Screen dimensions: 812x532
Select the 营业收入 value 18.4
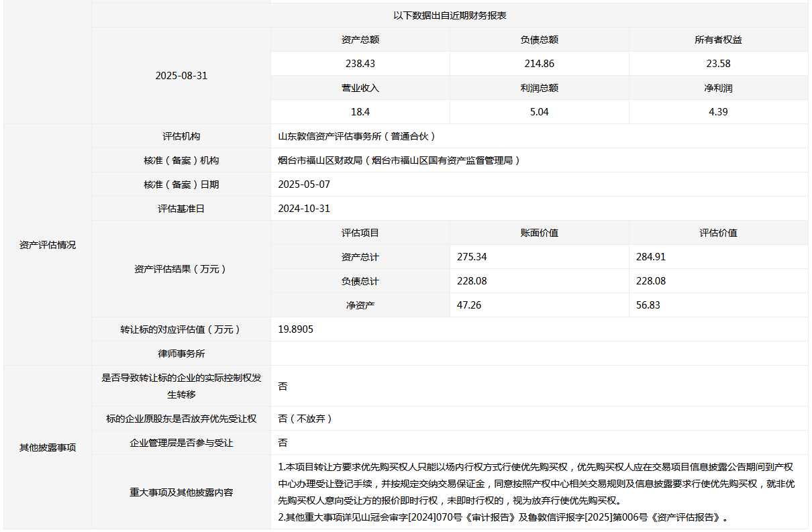click(360, 112)
